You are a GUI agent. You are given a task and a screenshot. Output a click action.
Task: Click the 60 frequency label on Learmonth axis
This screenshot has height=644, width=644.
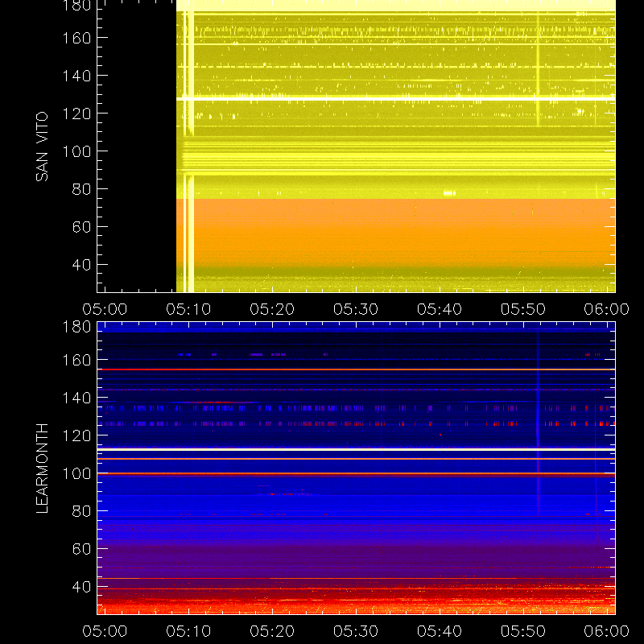[x=81, y=549]
